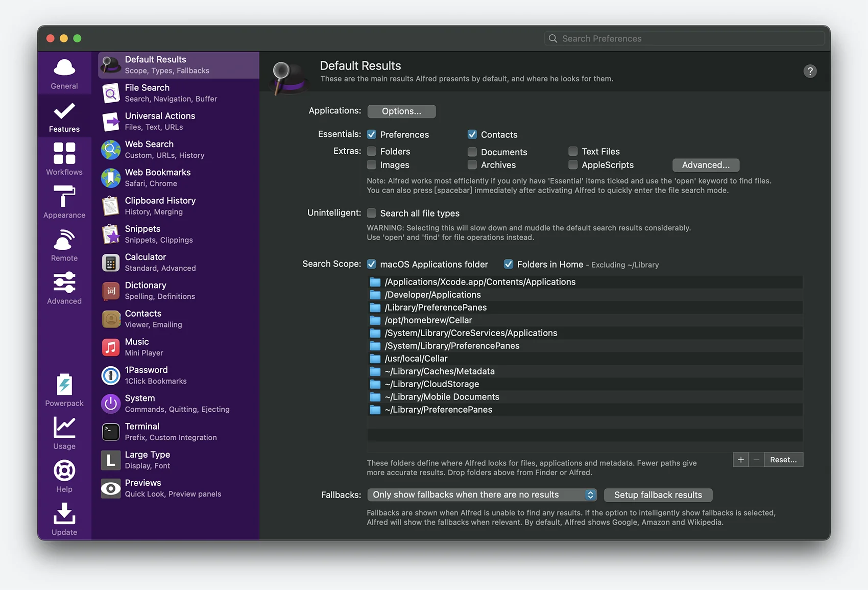The width and height of the screenshot is (868, 590).
Task: Click the Reset search scope button
Action: click(783, 460)
